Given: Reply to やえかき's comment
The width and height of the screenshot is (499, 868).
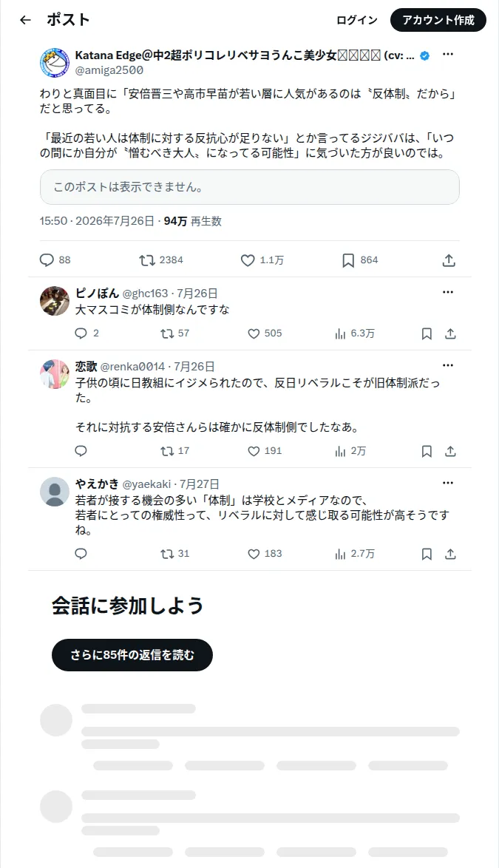Looking at the screenshot, I should click(x=81, y=554).
